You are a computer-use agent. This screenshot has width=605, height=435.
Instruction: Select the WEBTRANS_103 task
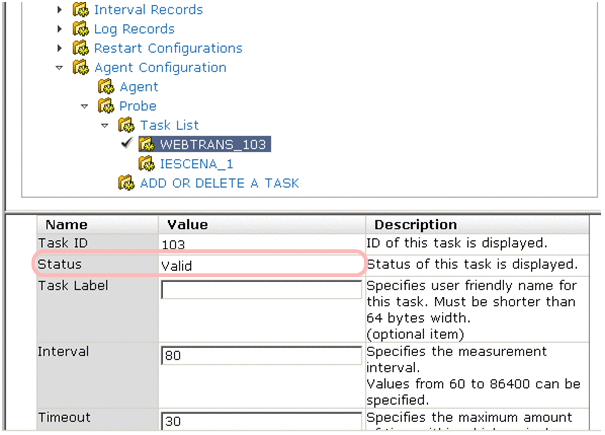click(x=214, y=144)
